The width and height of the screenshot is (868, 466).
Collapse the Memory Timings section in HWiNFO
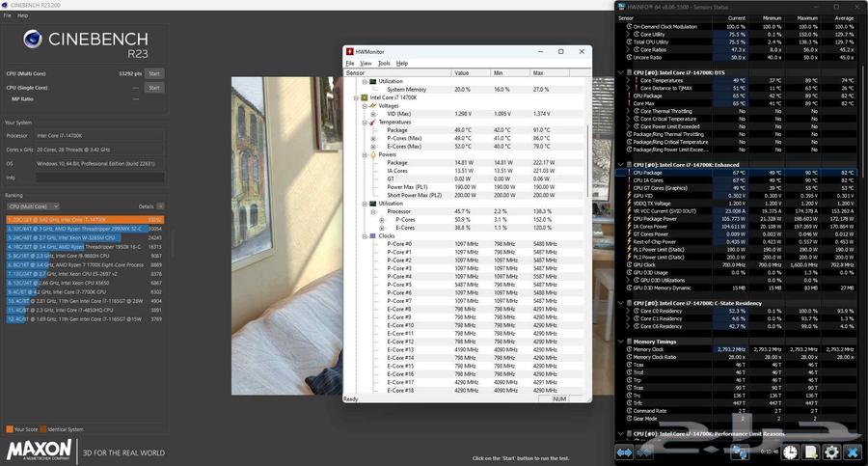coord(620,342)
